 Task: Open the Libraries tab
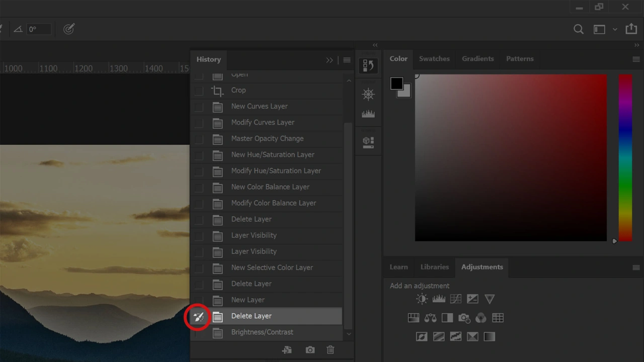[434, 267]
